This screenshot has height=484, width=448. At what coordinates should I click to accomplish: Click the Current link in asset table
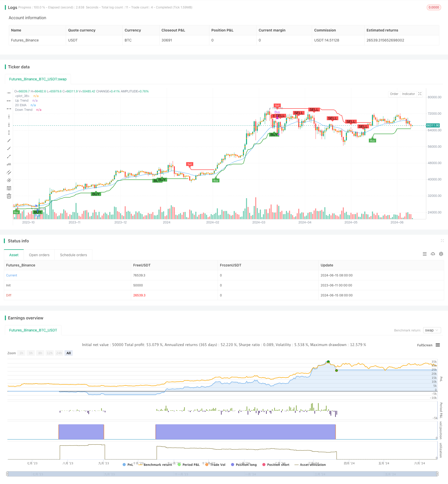pyautogui.click(x=12, y=275)
